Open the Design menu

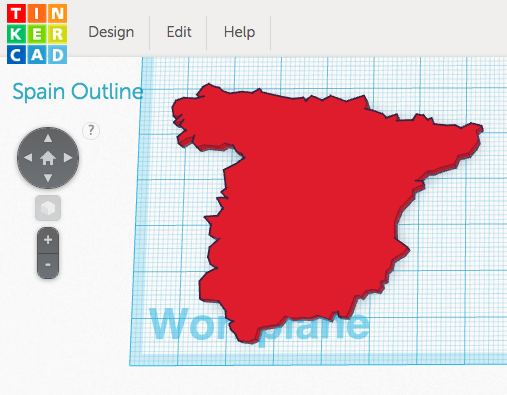point(111,32)
